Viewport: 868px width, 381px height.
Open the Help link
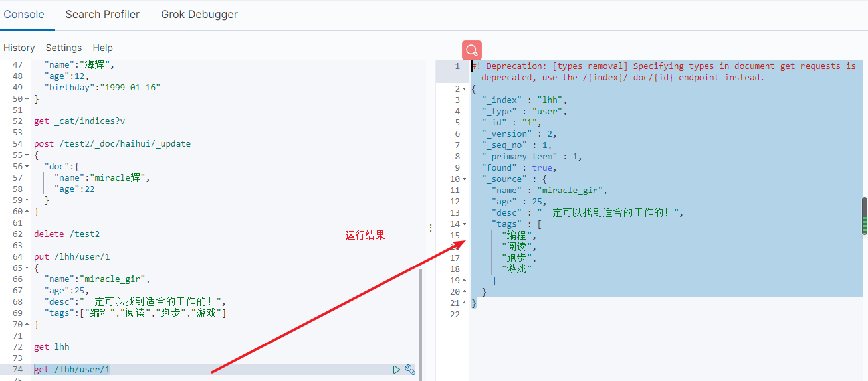103,48
